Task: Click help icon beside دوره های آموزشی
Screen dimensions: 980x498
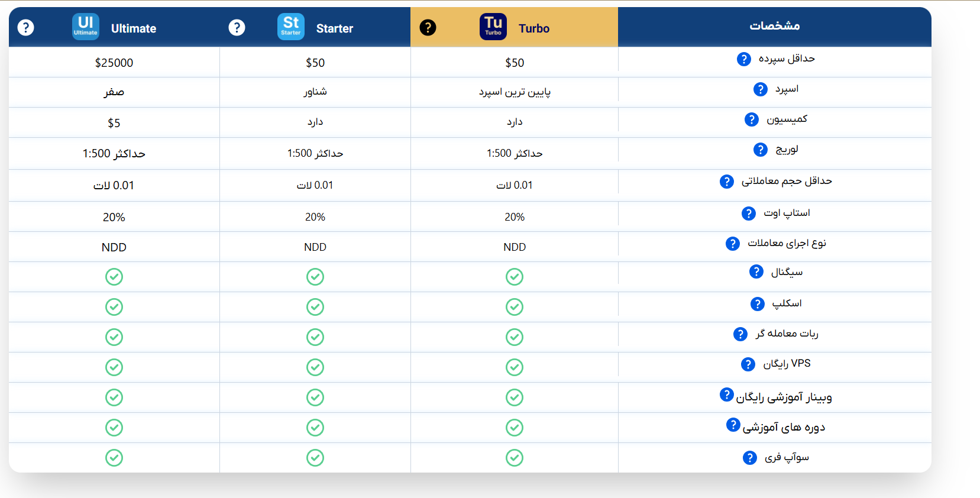Action: point(733,425)
